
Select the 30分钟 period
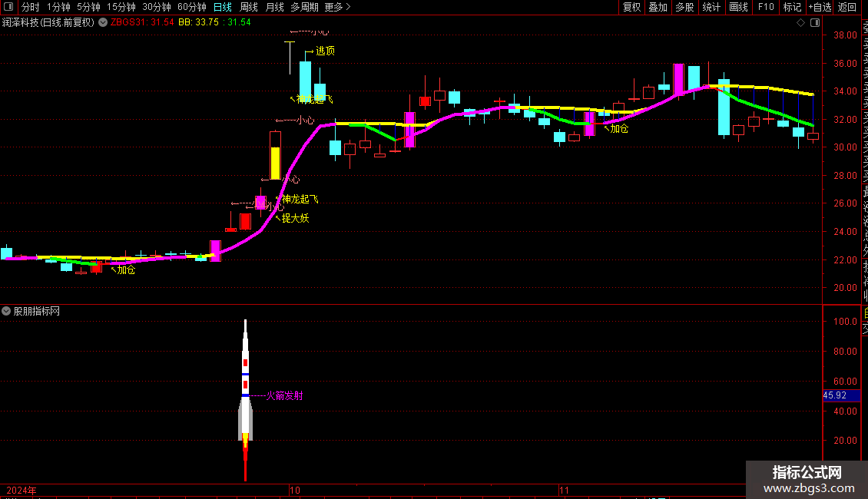(157, 7)
